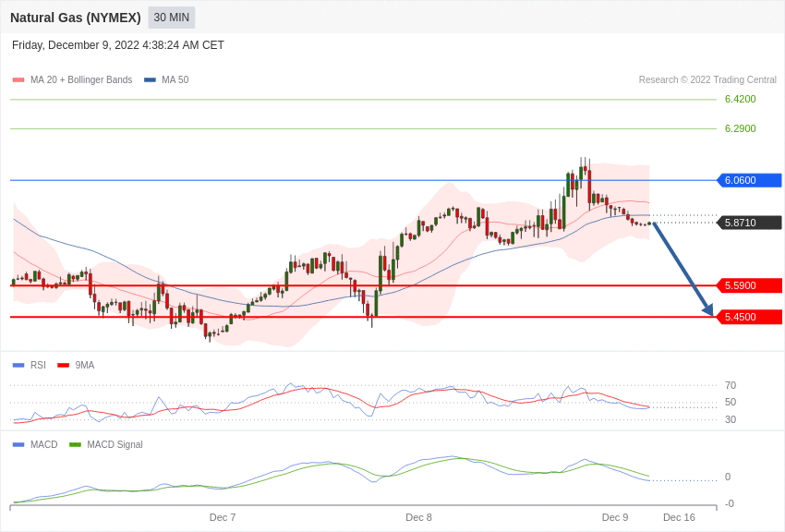Click the green MACD Signal legend swatch

click(x=75, y=444)
